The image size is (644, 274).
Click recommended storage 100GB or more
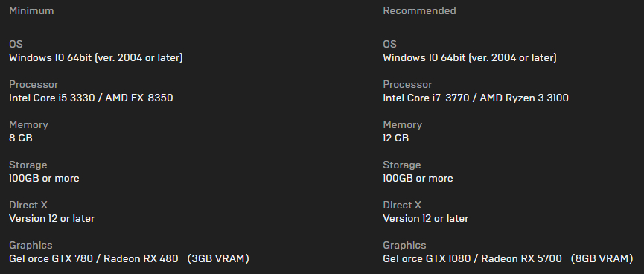click(x=418, y=178)
